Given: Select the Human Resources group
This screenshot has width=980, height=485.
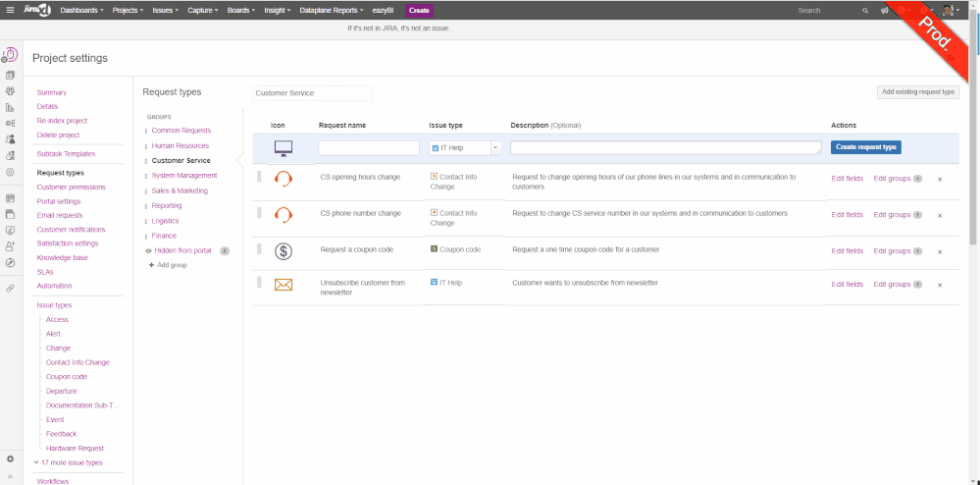Looking at the screenshot, I should pyautogui.click(x=180, y=146).
